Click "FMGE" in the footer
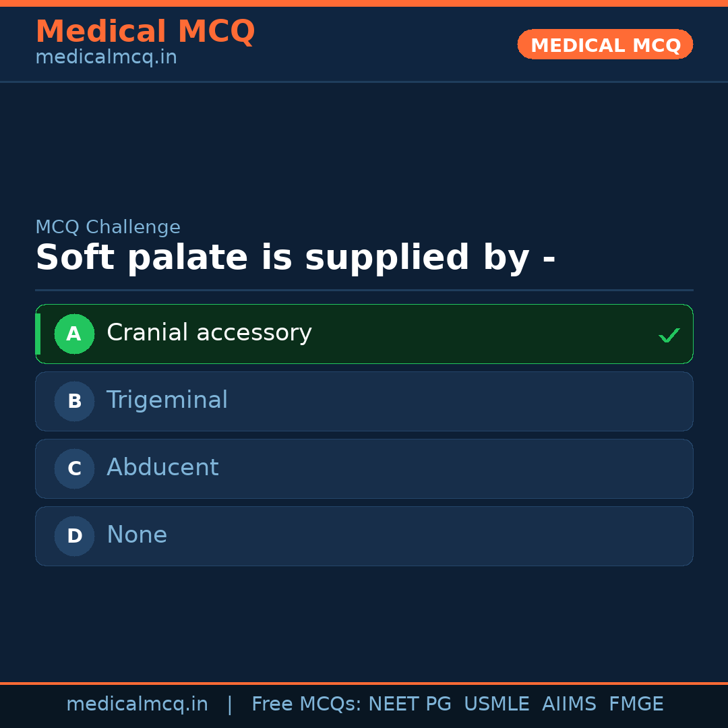728x728 pixels. pos(636,704)
